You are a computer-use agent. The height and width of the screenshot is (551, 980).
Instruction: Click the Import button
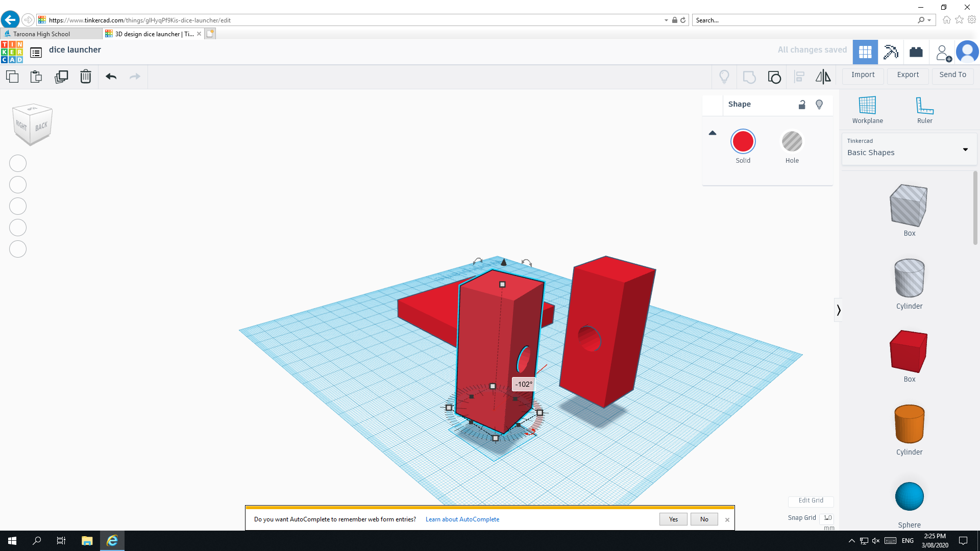pyautogui.click(x=863, y=75)
